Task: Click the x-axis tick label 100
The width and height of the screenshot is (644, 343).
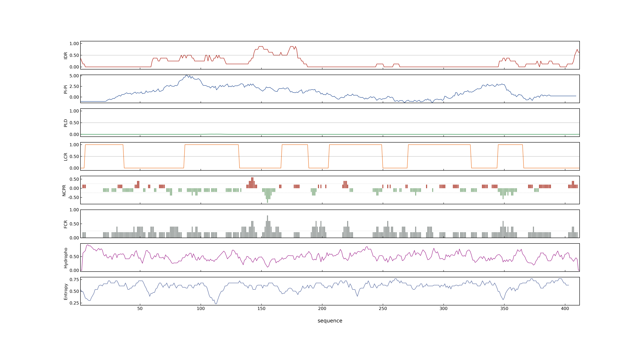Action: coord(201,309)
